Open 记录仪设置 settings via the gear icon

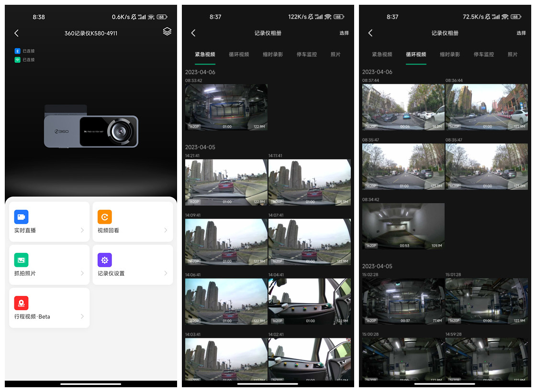click(104, 260)
